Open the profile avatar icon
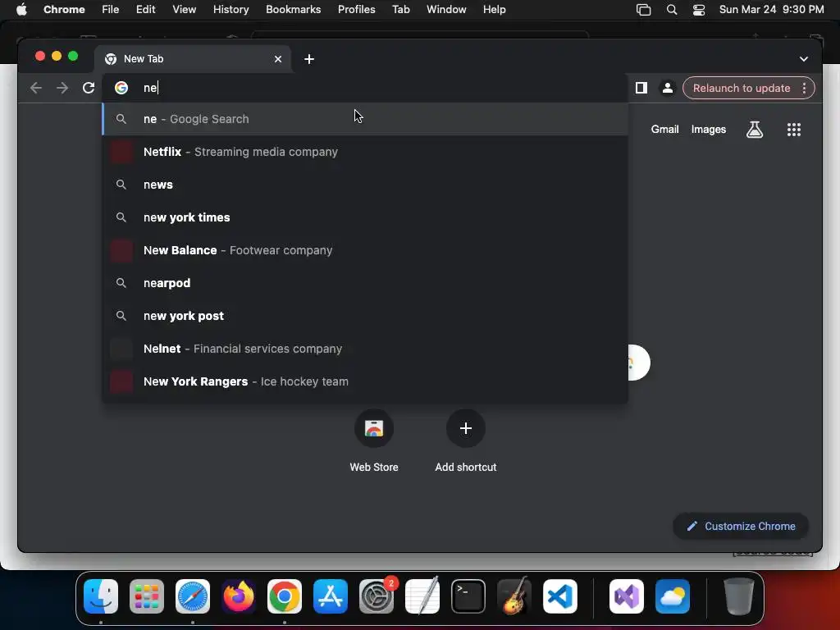Screen dimensions: 840x630 tap(668, 88)
